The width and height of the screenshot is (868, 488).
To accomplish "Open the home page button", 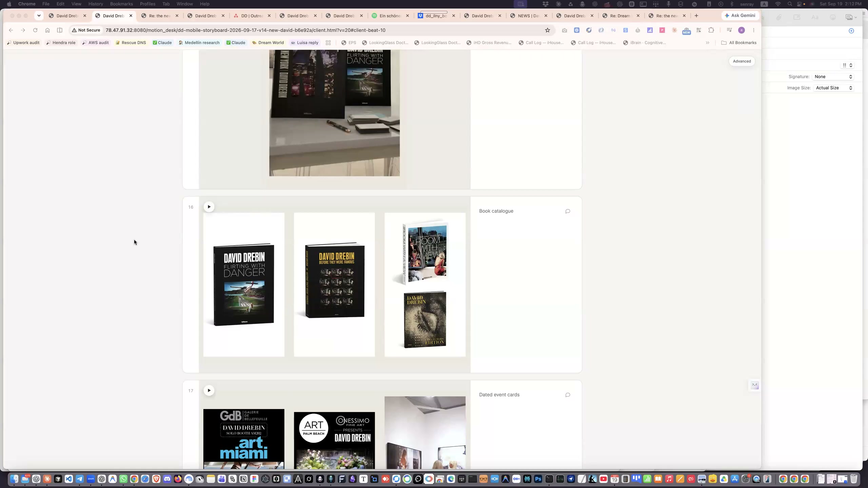I will (x=47, y=30).
